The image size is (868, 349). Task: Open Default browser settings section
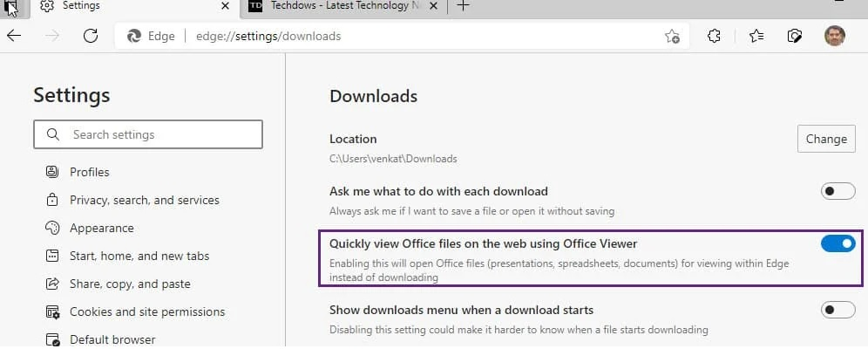pyautogui.click(x=112, y=339)
